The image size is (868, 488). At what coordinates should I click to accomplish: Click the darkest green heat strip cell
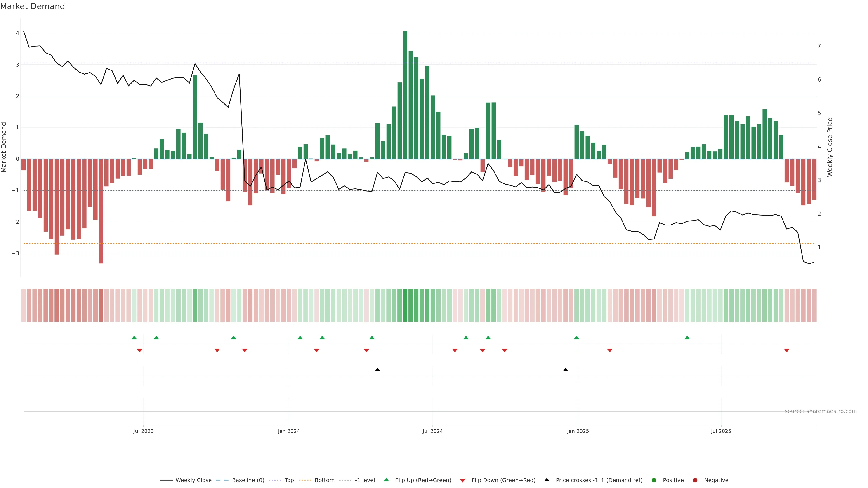405,305
